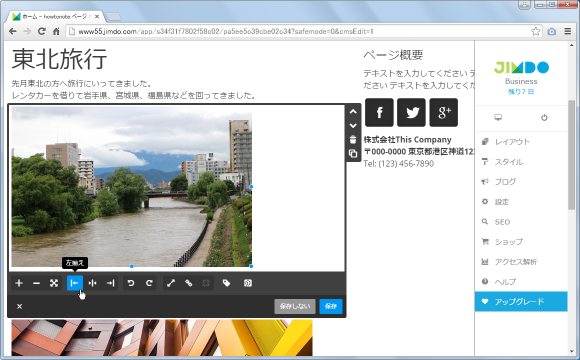Close the image editor with X
580x360 pixels.
[20, 306]
